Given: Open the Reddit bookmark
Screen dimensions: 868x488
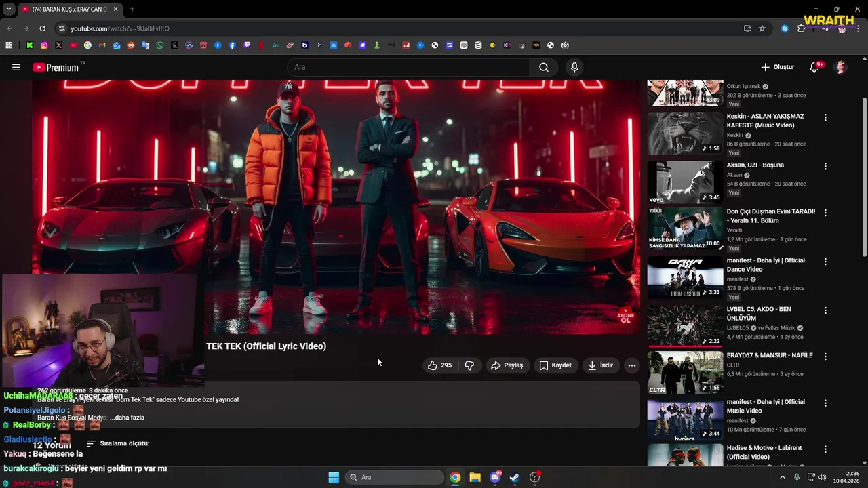Looking at the screenshot, I should click(131, 45).
